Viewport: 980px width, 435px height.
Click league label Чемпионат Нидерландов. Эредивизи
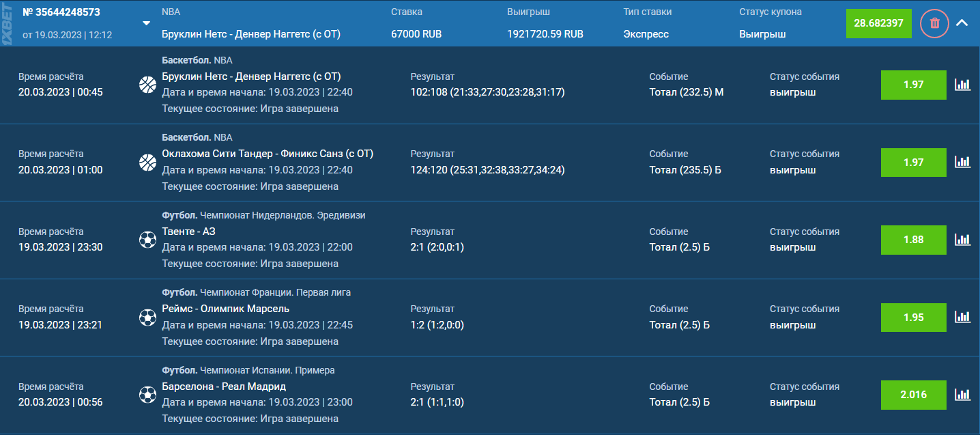click(283, 215)
